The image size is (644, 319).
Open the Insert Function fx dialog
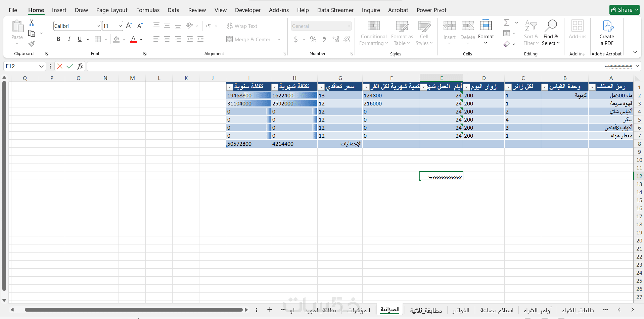coord(80,66)
